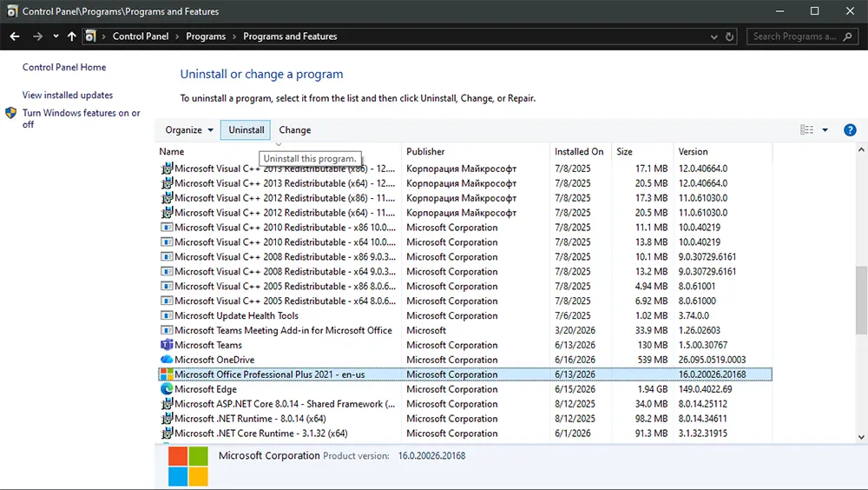
Task: Sort by the Publisher column header
Action: [425, 152]
